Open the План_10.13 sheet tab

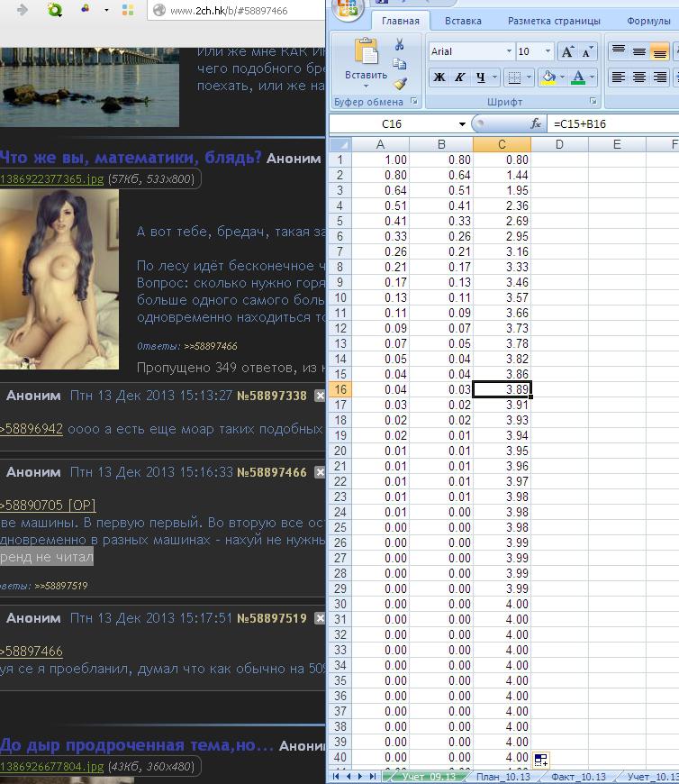(502, 776)
